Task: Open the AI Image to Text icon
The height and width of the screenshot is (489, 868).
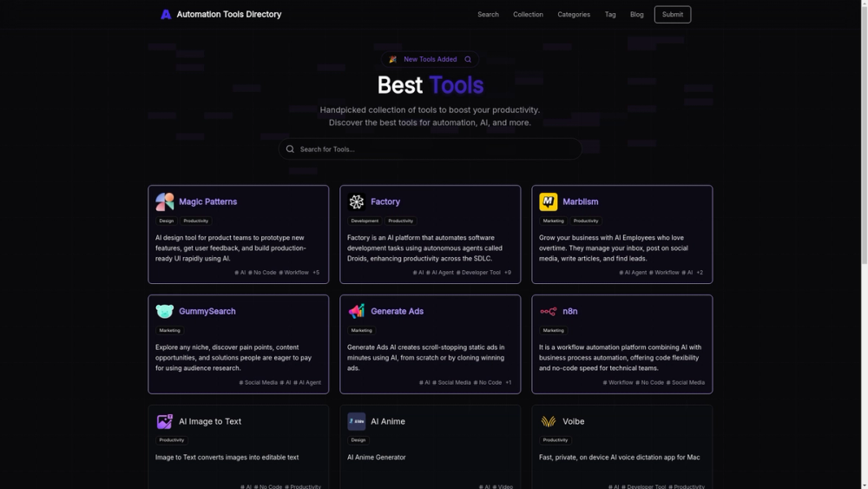Action: 164,421
